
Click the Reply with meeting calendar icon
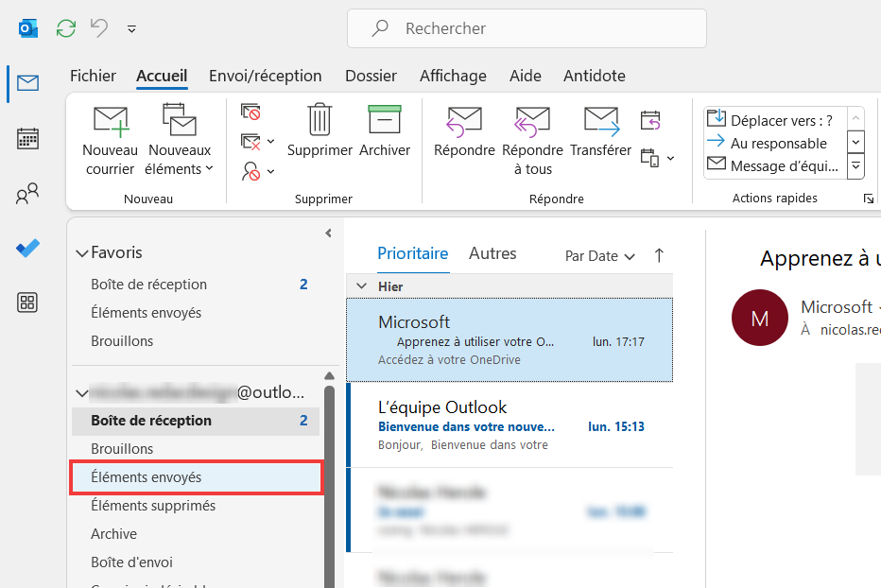tap(650, 120)
